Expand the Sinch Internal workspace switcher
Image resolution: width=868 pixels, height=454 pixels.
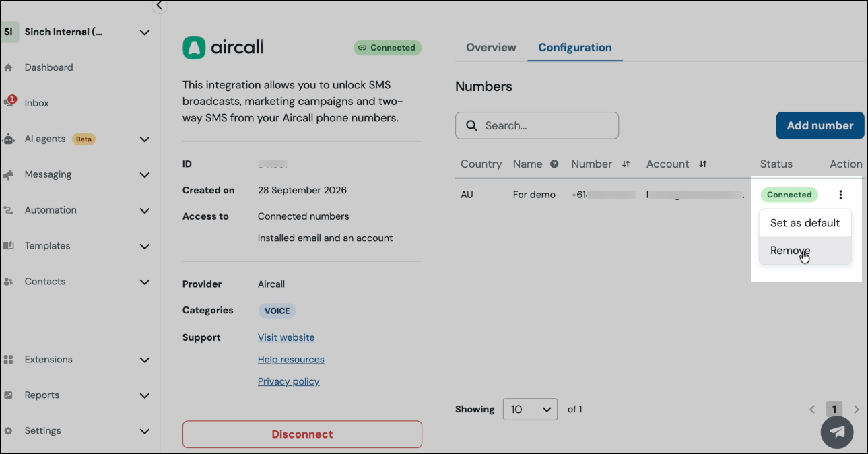point(144,32)
